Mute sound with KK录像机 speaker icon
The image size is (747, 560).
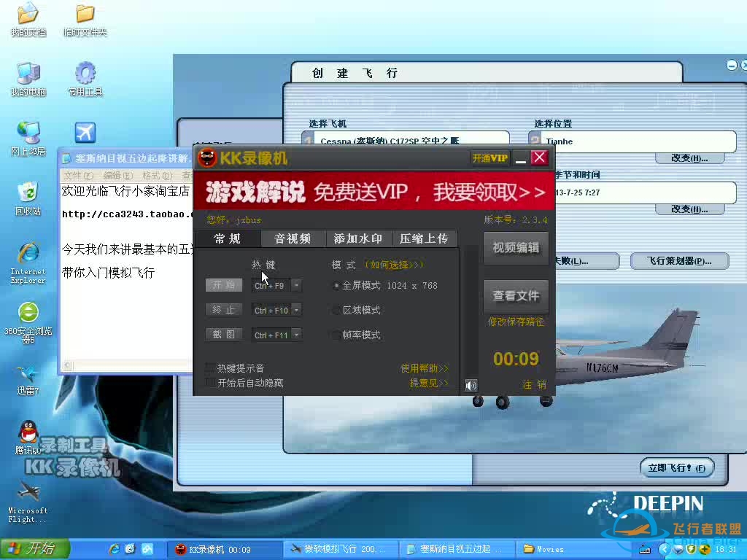coord(471,385)
